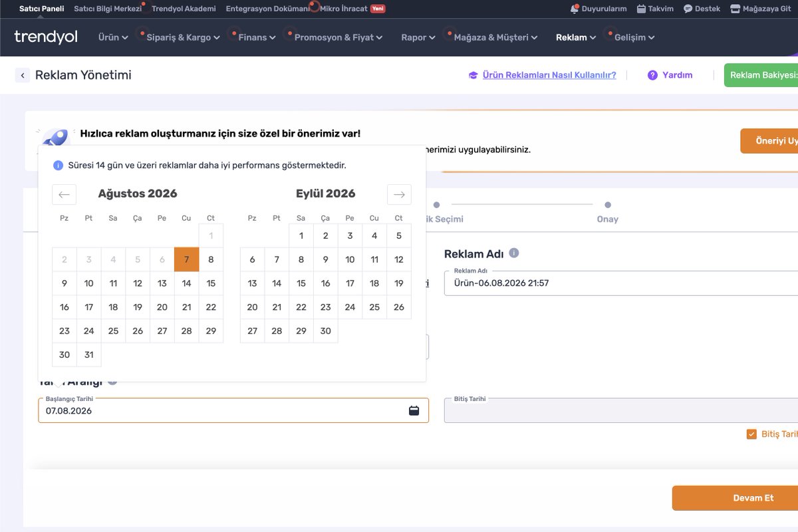Show the next month in the calendar
798x532 pixels.
pos(399,194)
